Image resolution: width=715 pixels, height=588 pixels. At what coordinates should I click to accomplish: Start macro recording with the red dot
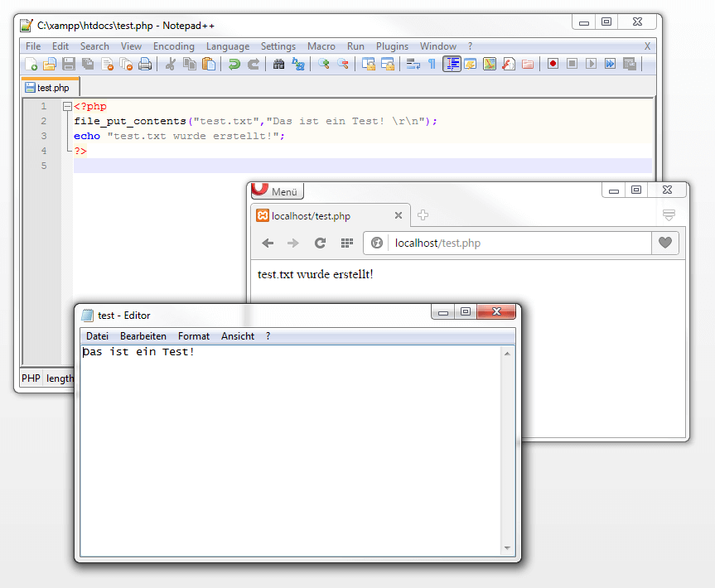pyautogui.click(x=553, y=64)
